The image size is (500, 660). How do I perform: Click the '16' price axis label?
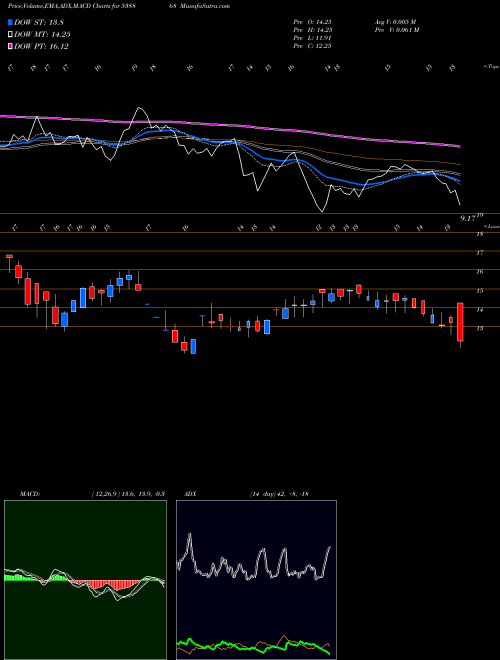(x=479, y=271)
